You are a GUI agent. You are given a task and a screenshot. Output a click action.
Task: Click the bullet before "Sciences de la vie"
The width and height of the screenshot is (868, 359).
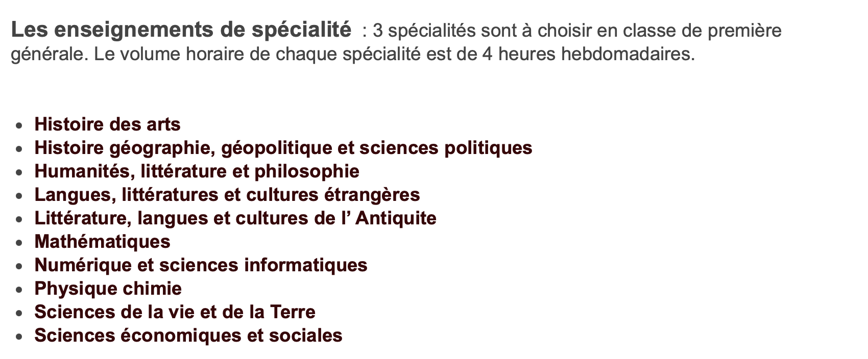(x=19, y=313)
